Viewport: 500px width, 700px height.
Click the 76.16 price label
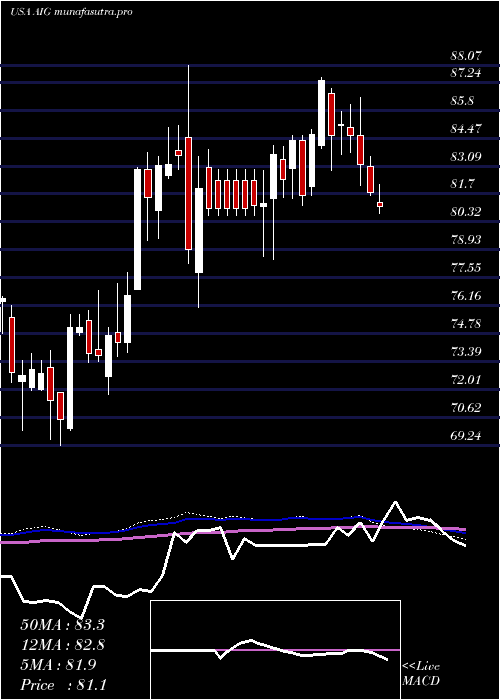coord(466,296)
